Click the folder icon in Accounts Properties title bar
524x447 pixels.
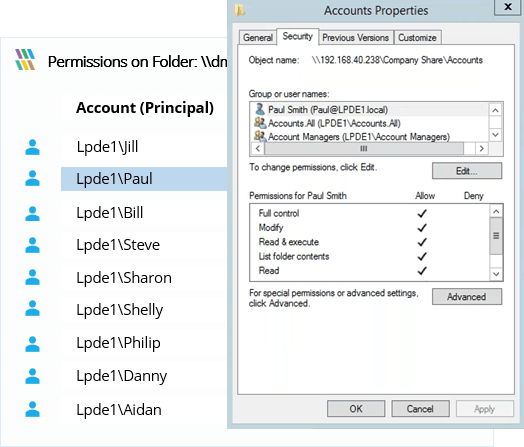240,10
